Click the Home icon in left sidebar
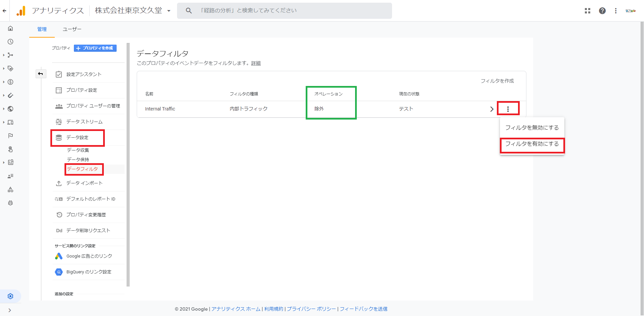The height and width of the screenshot is (316, 644). 10,28
